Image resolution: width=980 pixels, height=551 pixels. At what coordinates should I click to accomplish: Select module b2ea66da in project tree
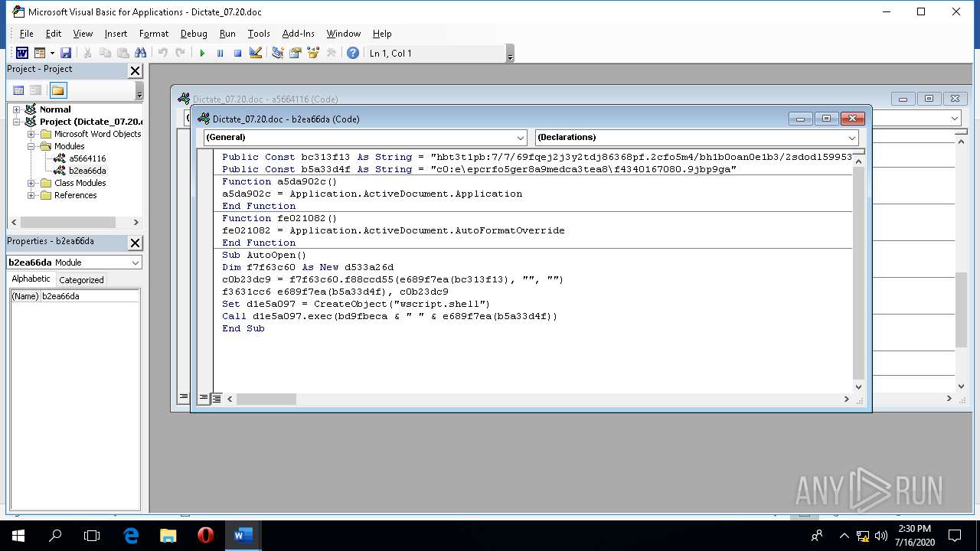tap(87, 171)
